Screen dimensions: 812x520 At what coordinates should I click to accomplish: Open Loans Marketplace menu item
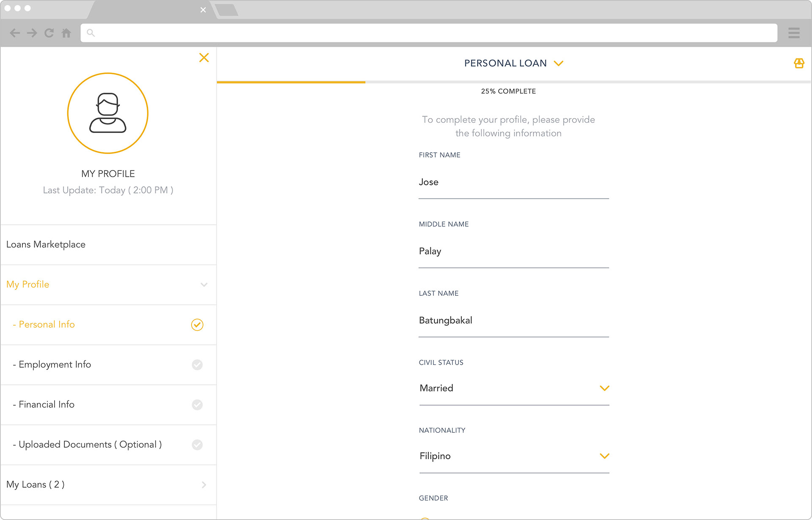[108, 245]
